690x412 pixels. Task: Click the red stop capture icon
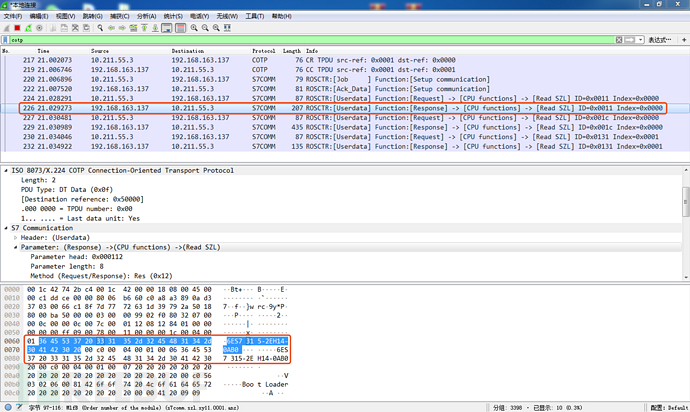[x=17, y=28]
